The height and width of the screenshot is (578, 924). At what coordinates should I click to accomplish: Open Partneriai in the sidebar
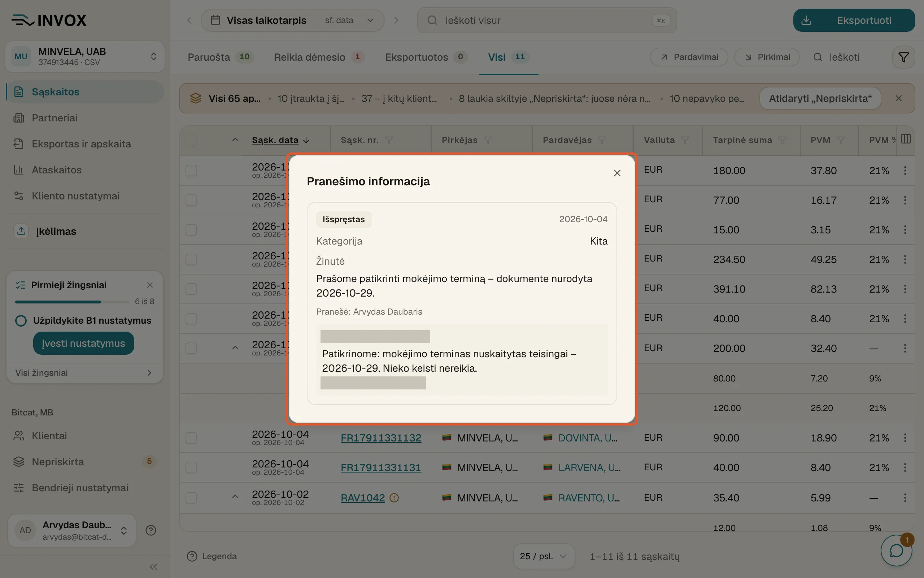click(85, 118)
